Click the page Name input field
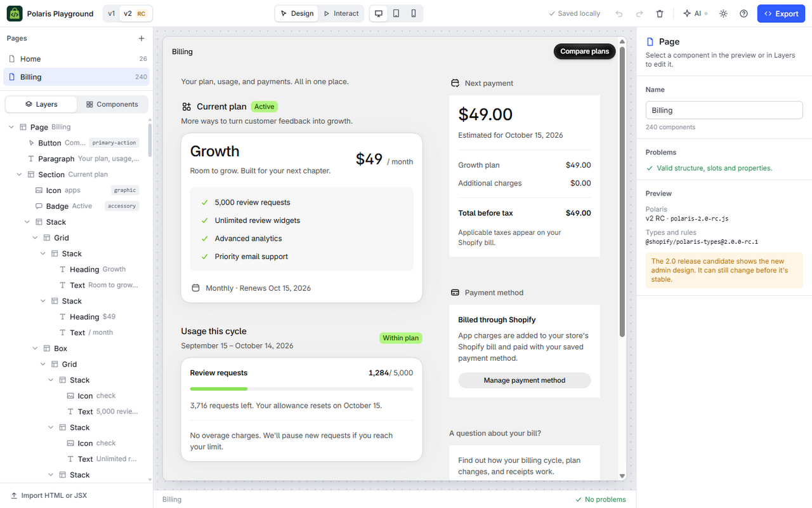The height and width of the screenshot is (508, 812). tap(724, 110)
